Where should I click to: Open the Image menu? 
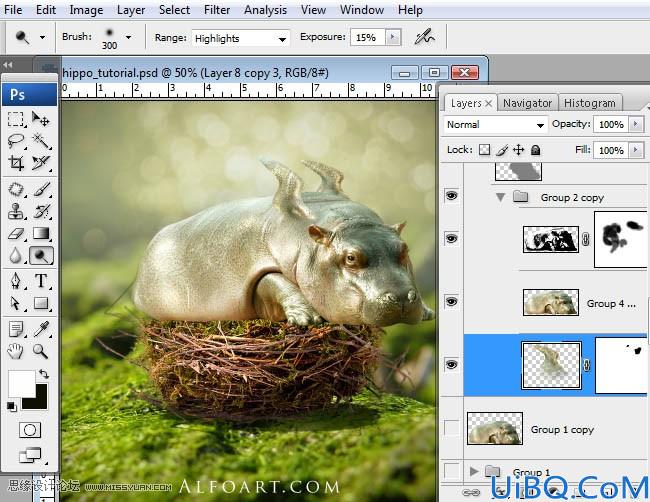pos(86,10)
